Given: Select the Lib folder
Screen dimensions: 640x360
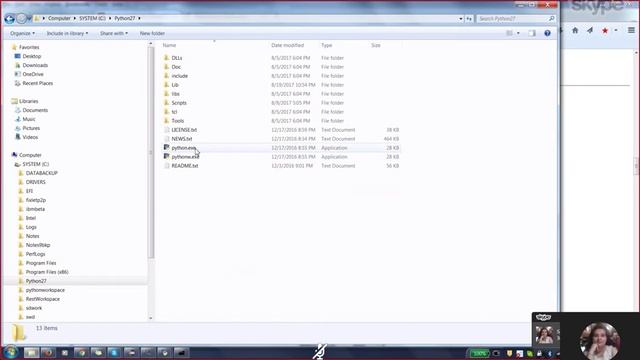Looking at the screenshot, I should tap(175, 85).
